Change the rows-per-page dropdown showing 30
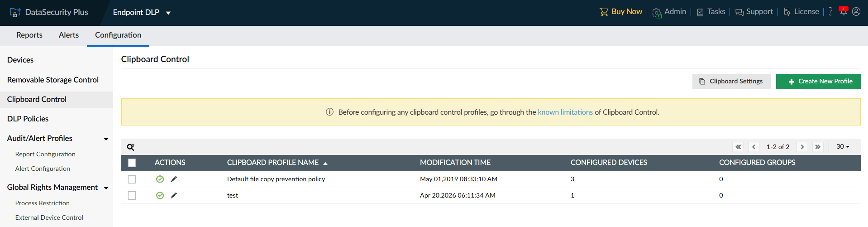Image resolution: width=868 pixels, height=227 pixels. pos(843,146)
